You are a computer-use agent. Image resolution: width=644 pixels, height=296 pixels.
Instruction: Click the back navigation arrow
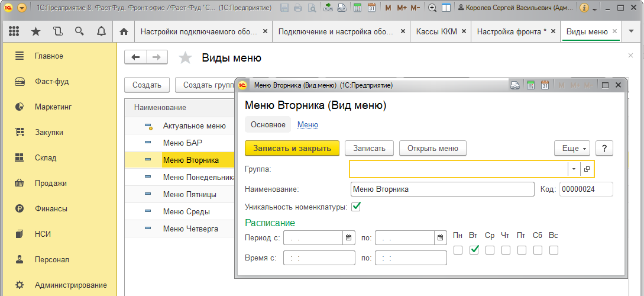135,57
